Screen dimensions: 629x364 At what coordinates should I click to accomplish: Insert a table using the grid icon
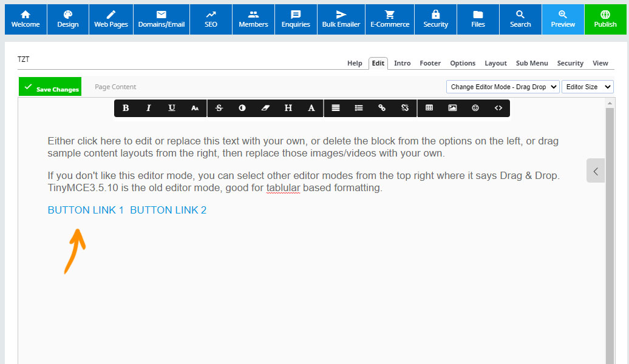[429, 108]
